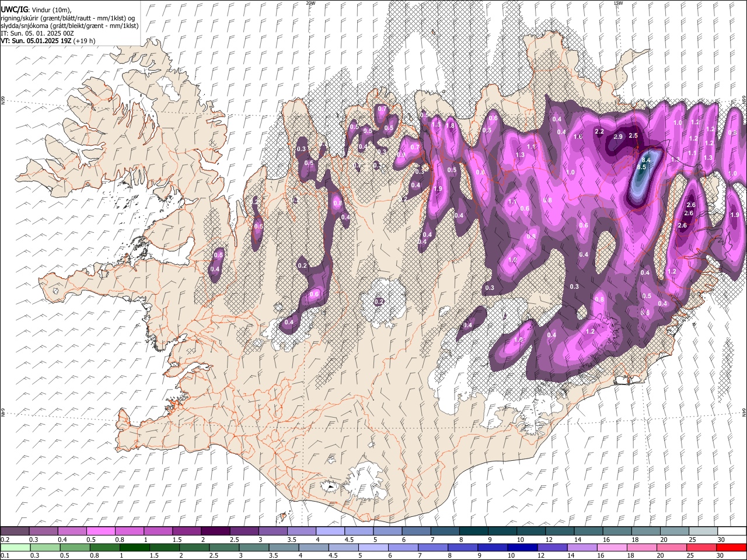Pick crimson bottom-row swatch between 25 and 30
747x560 pixels.
tap(702, 547)
